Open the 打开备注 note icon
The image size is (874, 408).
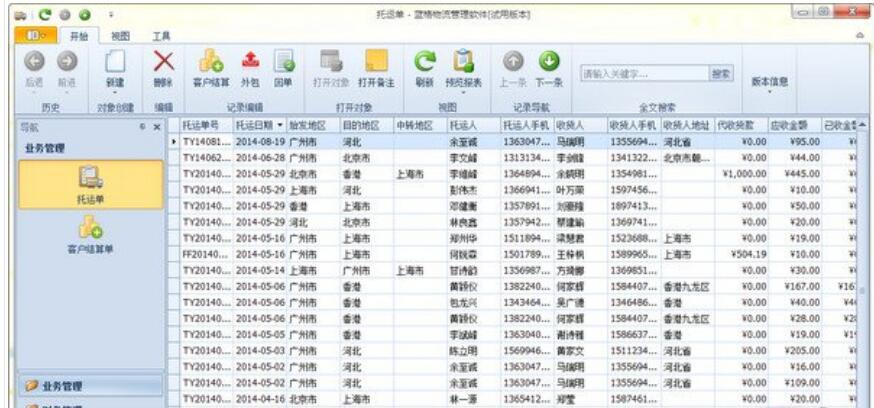pyautogui.click(x=376, y=61)
